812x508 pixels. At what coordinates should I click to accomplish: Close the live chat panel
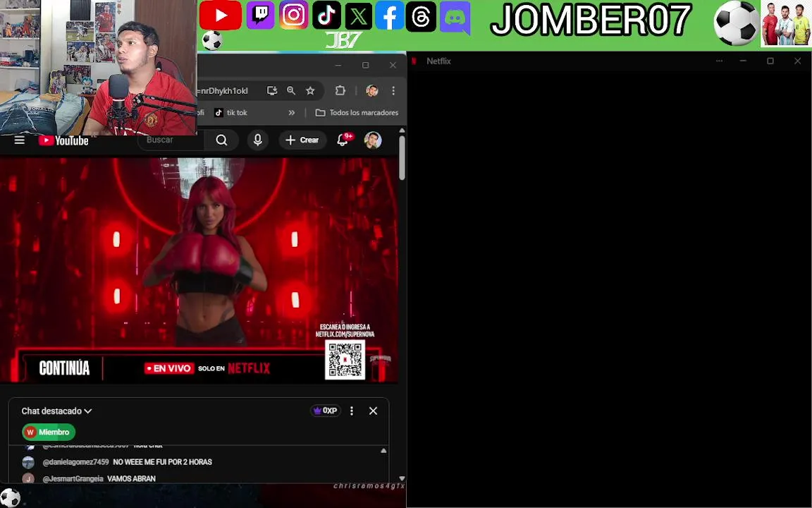click(x=373, y=411)
